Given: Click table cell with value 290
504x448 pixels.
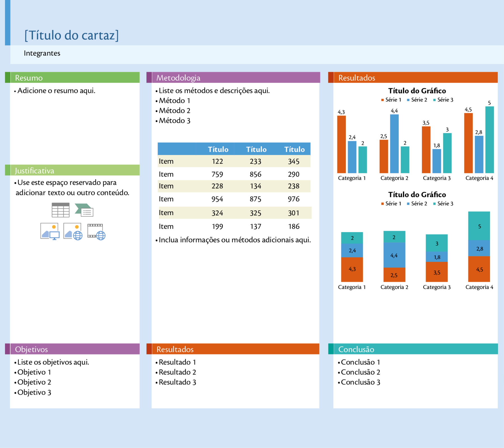Looking at the screenshot, I should 294,174.
